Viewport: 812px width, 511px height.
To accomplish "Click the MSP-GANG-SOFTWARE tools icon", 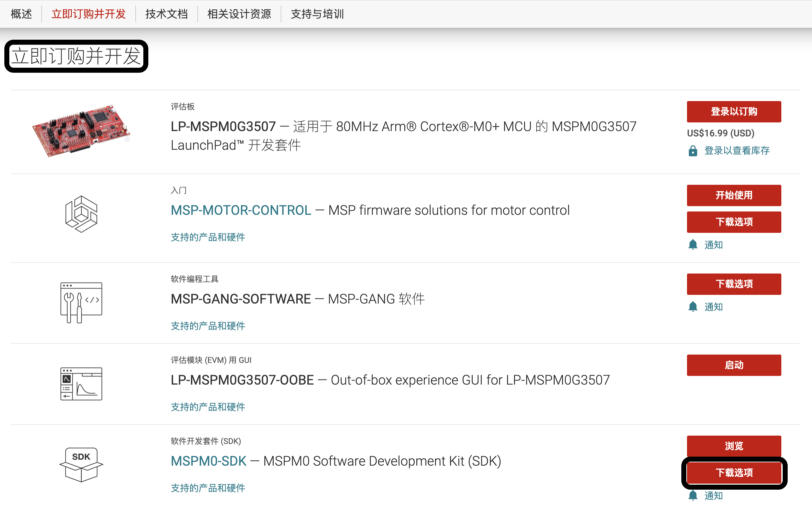I will [x=81, y=303].
